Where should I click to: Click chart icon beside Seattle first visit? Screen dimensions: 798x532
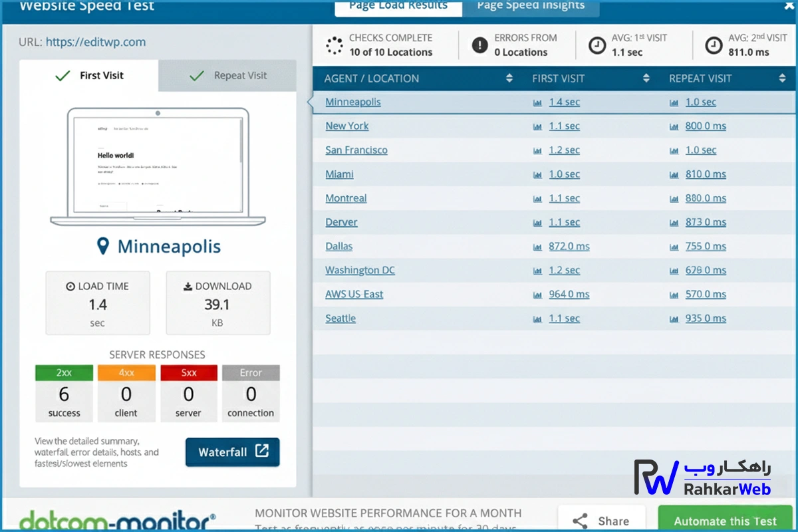537,319
